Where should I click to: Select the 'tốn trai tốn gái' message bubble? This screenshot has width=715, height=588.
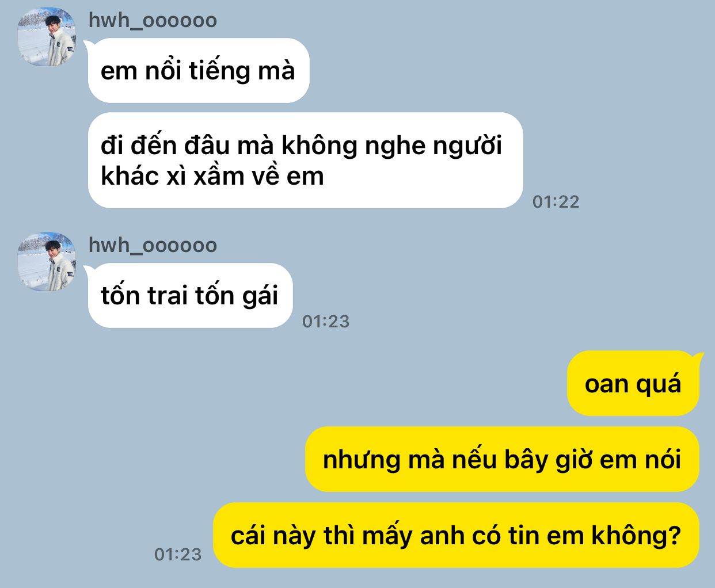(190, 296)
